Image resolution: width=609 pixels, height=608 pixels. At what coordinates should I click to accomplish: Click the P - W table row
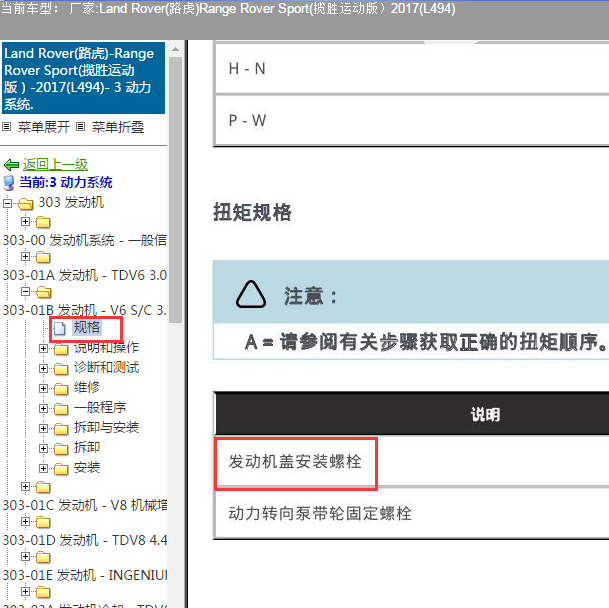coord(412,120)
